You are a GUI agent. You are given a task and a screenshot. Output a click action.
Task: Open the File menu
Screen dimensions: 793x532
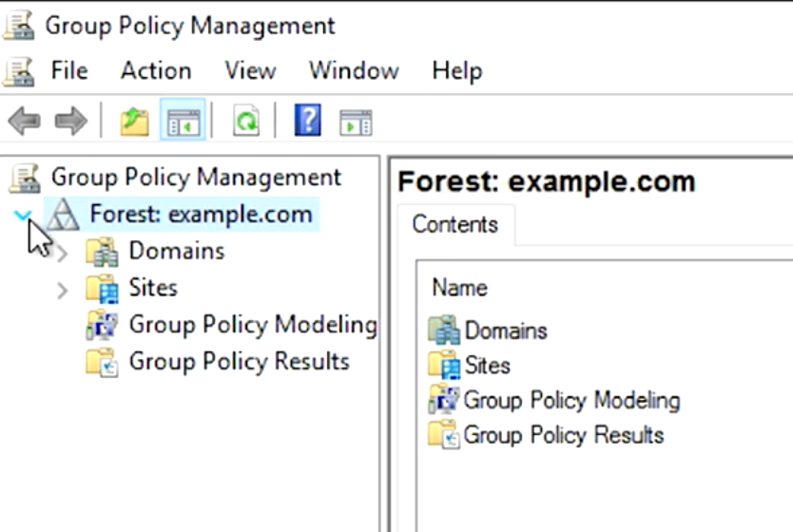coord(68,70)
